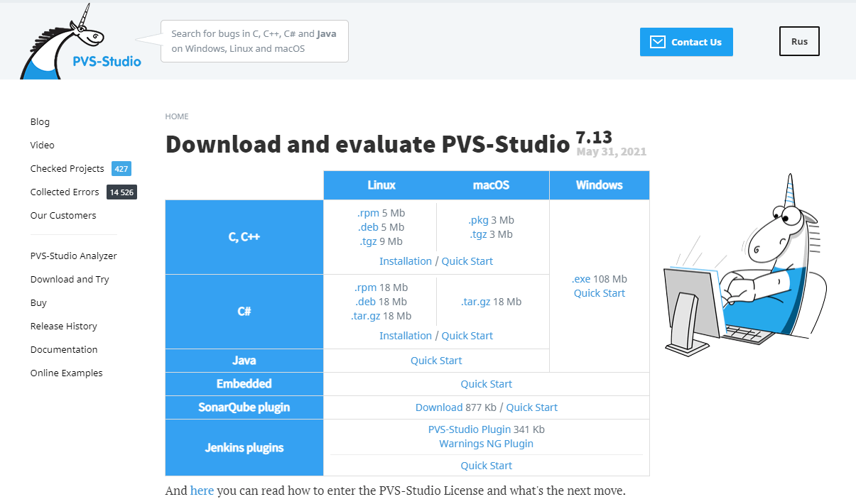Visit Our Customers page
The height and width of the screenshot is (504, 856).
[x=63, y=215]
